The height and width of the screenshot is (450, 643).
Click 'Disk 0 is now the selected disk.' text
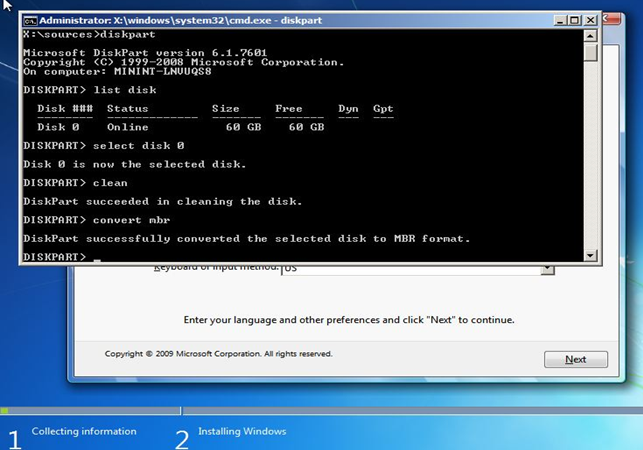coord(135,164)
